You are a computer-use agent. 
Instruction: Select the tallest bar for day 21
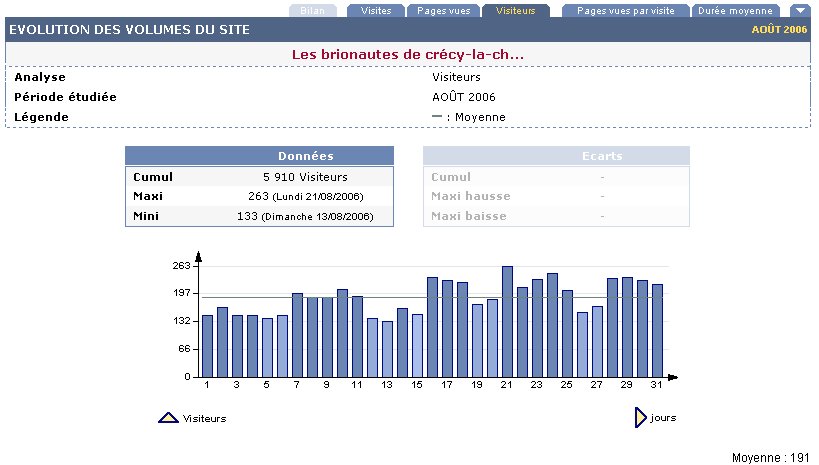pos(507,321)
